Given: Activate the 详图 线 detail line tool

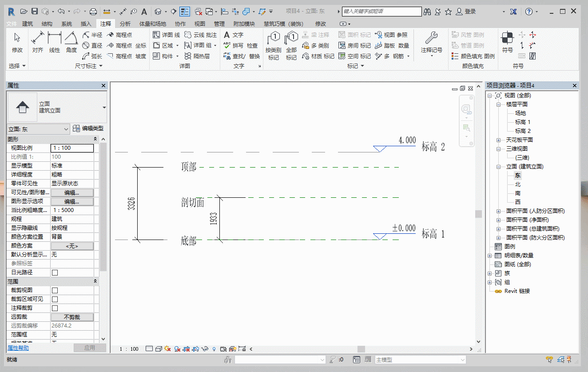Looking at the screenshot, I should point(167,35).
